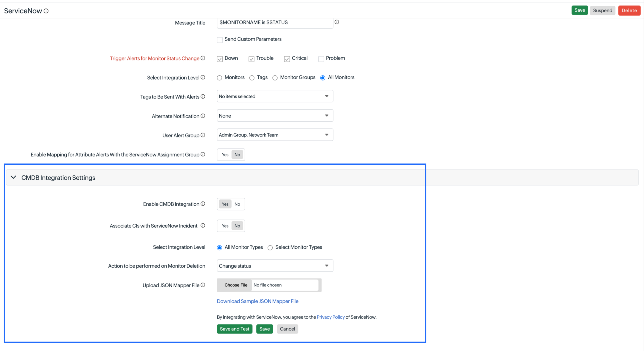The height and width of the screenshot is (351, 644).
Task: Click the User Alert Group info icon
Action: [x=203, y=135]
